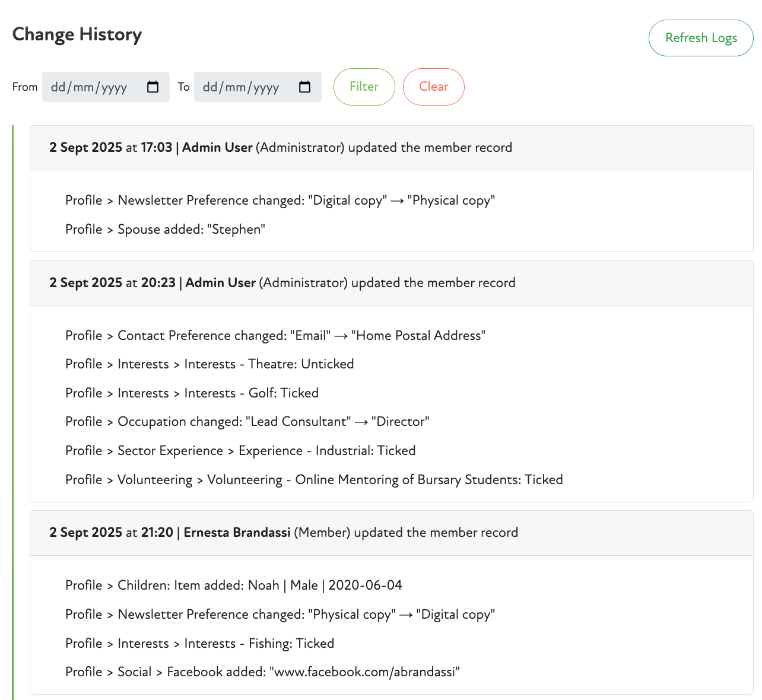This screenshot has height=700, width=762.
Task: Click the Contact Preference changed entry
Action: [275, 336]
